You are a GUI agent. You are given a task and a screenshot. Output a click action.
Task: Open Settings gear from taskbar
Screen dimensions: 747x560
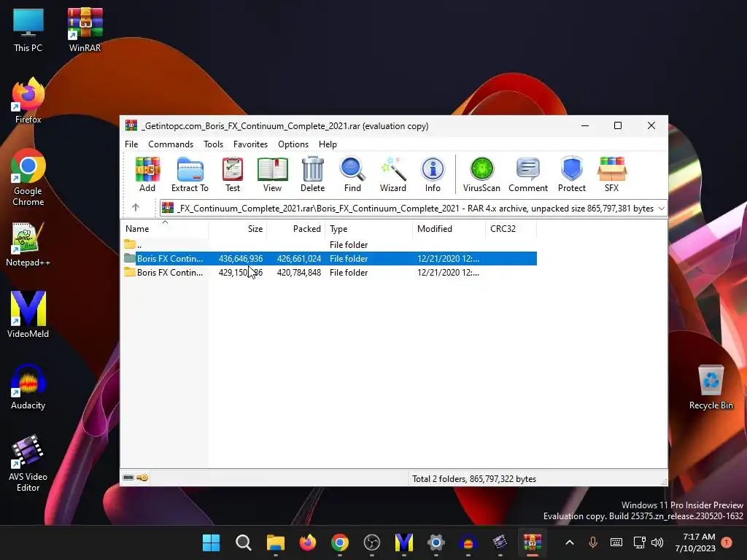(436, 542)
